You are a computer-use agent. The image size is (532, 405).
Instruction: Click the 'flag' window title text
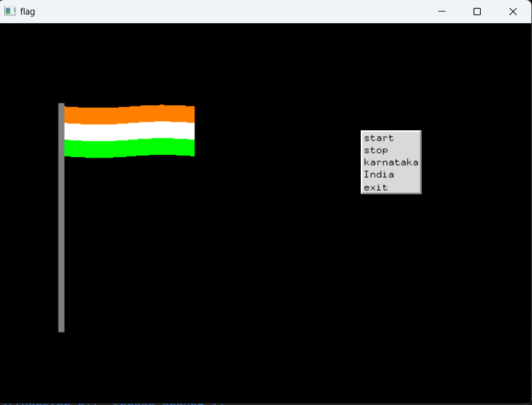[x=27, y=12]
